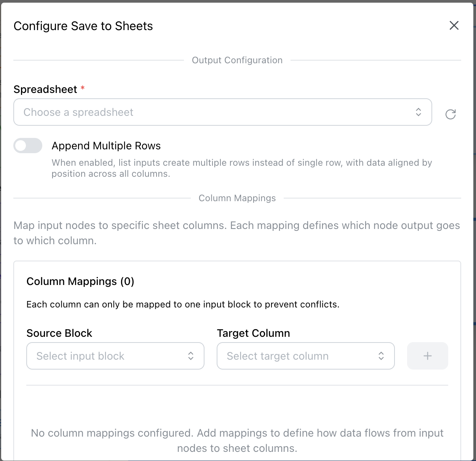Image resolution: width=476 pixels, height=461 pixels.
Task: Click the dialog title Configure Save to Sheets
Action: [83, 26]
